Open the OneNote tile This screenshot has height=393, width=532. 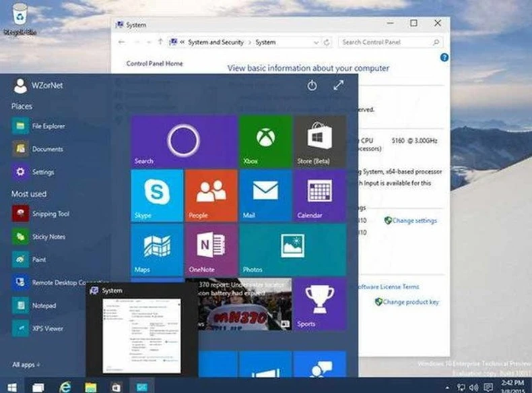[x=211, y=249]
